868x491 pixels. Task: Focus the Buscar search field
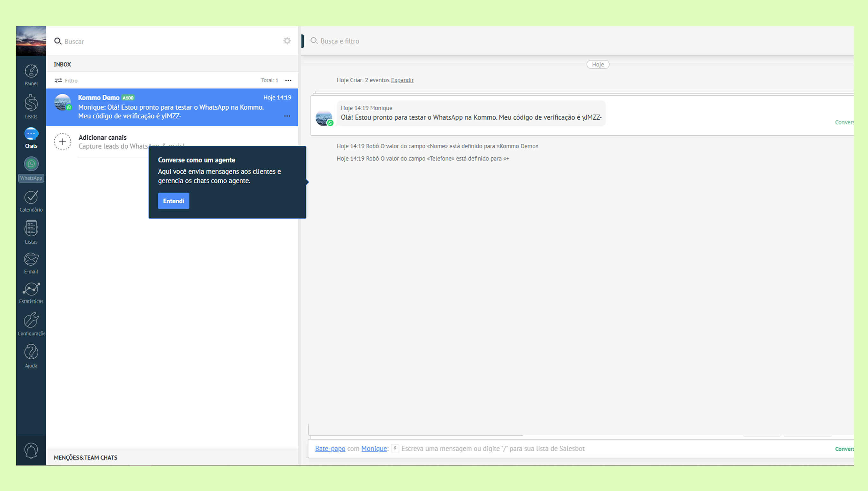(x=172, y=41)
